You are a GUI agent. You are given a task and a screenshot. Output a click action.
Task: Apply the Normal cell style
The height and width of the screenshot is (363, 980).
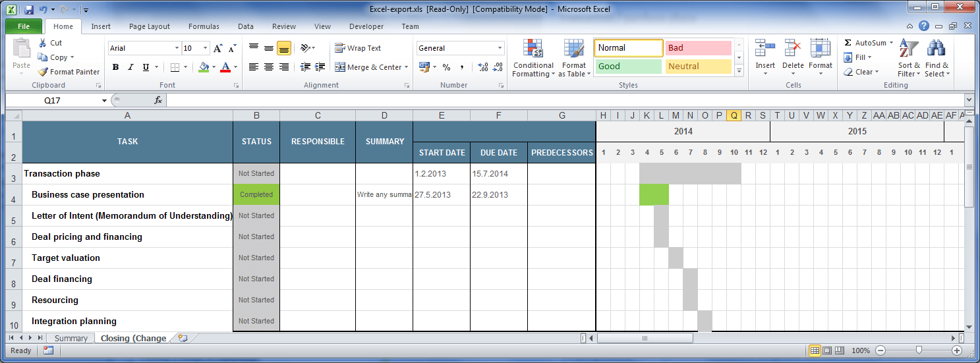[x=629, y=48]
